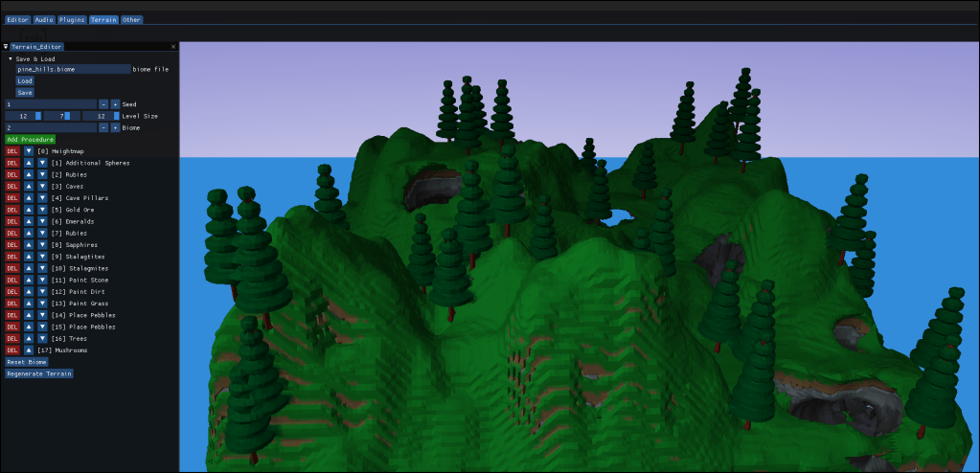Click the green Add Procedure button

(31, 140)
